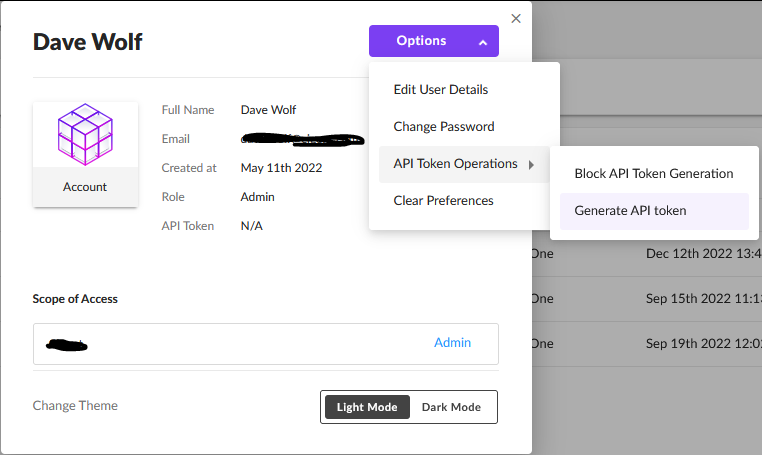Close the user profile dialog with X
The image size is (762, 455).
(516, 18)
